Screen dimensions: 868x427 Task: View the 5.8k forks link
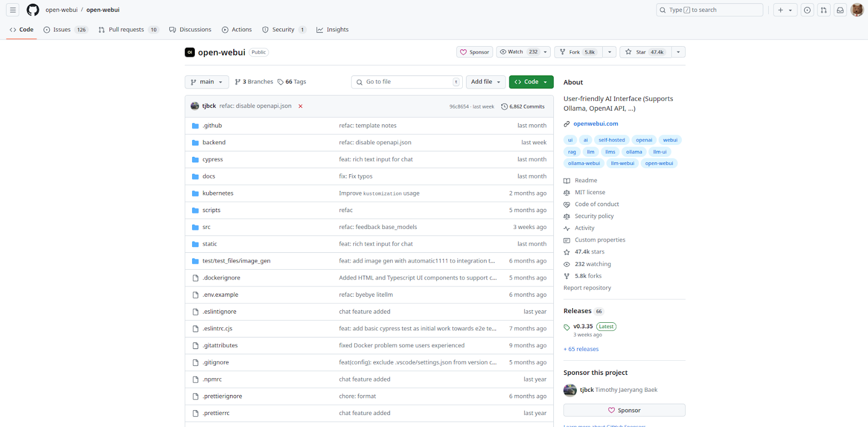588,276
